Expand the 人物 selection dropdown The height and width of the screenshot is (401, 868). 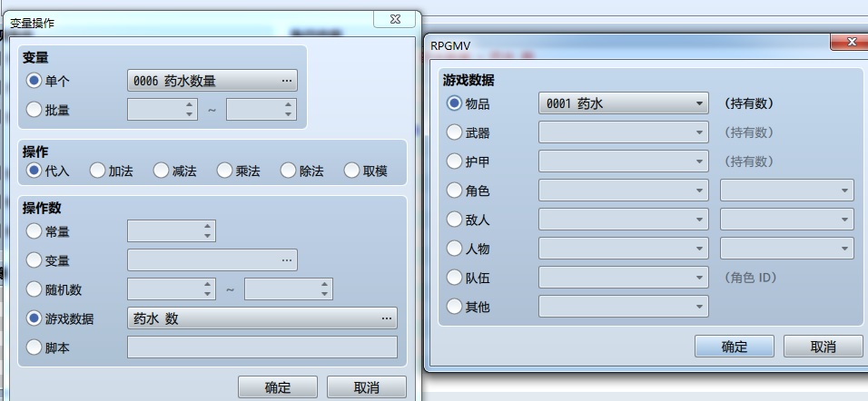[x=624, y=249]
